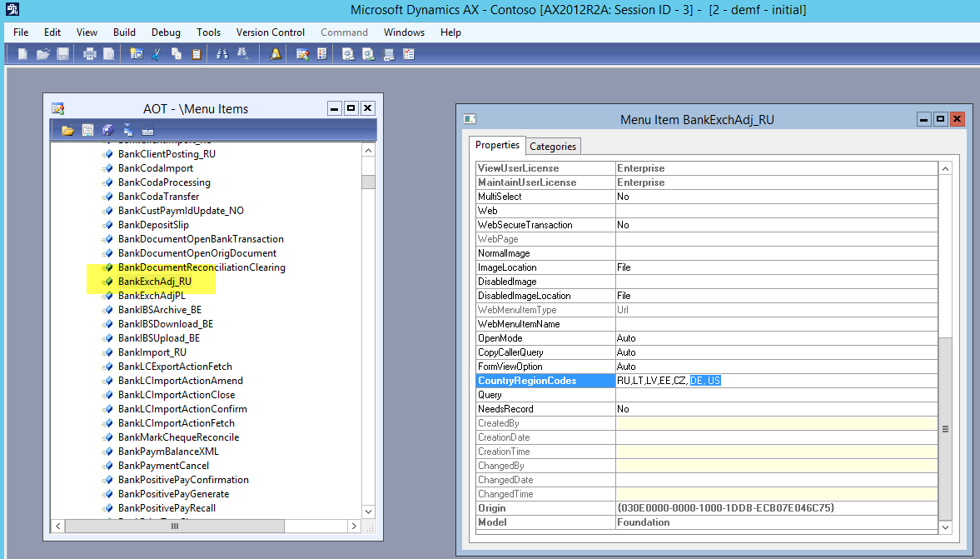Click the Paste clipboard icon
The width and height of the screenshot is (980, 559).
point(196,54)
